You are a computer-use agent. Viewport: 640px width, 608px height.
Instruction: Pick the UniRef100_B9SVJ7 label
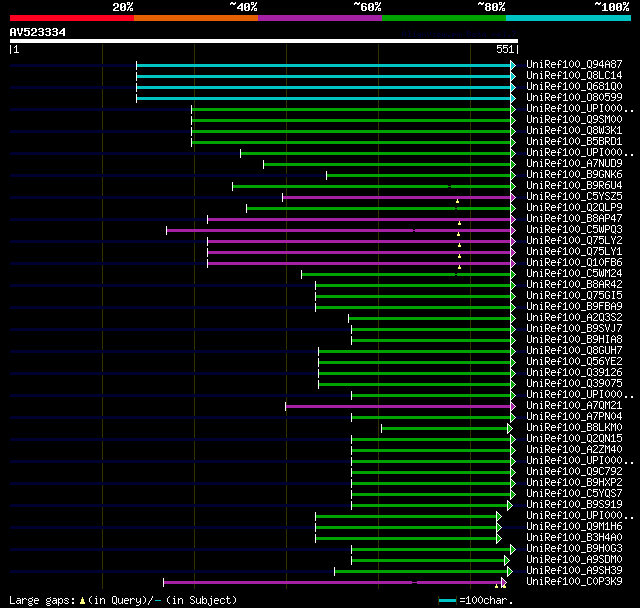[x=574, y=328]
